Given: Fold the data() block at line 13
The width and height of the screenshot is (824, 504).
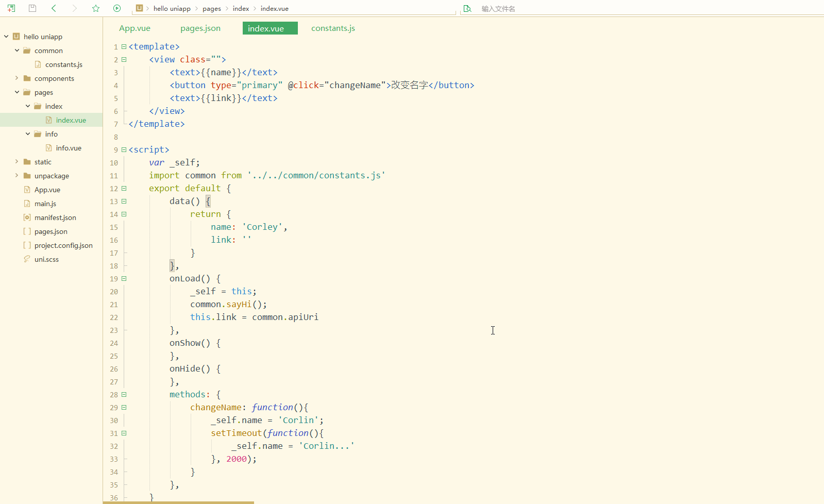Looking at the screenshot, I should pyautogui.click(x=124, y=201).
